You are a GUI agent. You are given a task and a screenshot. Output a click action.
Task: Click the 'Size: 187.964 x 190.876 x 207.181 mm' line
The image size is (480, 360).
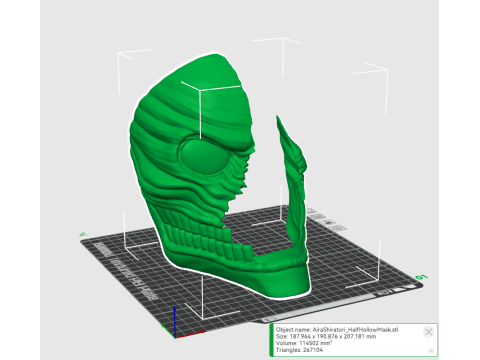326,336
